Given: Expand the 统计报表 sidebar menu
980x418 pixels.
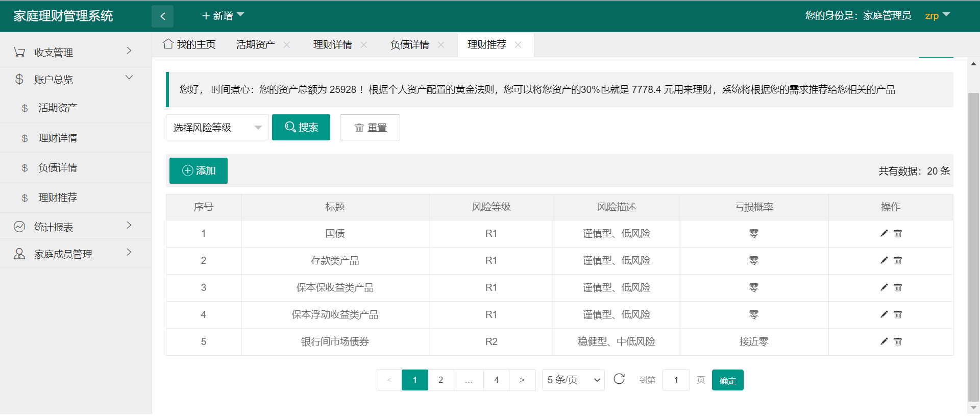Looking at the screenshot, I should point(76,227).
